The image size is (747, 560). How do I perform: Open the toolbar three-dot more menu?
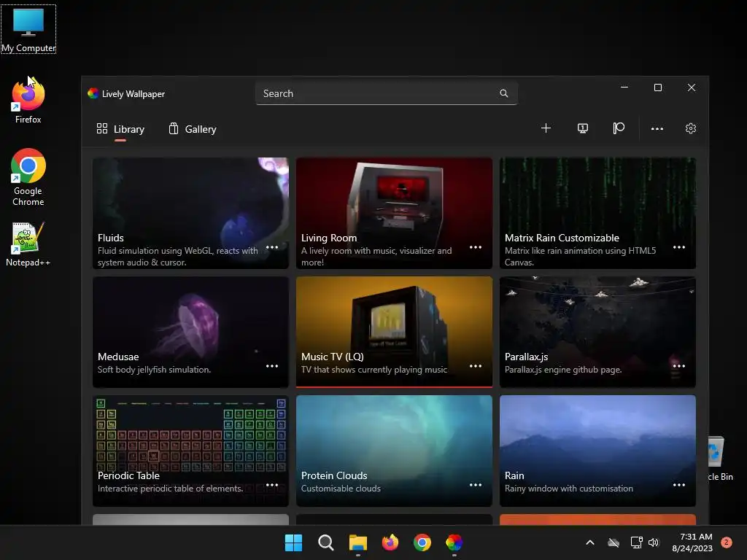[x=657, y=128]
